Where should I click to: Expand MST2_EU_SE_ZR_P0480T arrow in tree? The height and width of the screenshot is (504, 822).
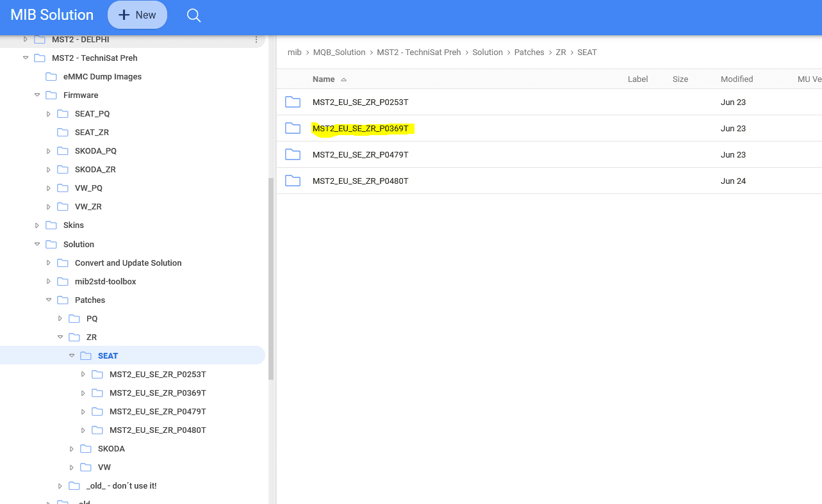coord(83,430)
